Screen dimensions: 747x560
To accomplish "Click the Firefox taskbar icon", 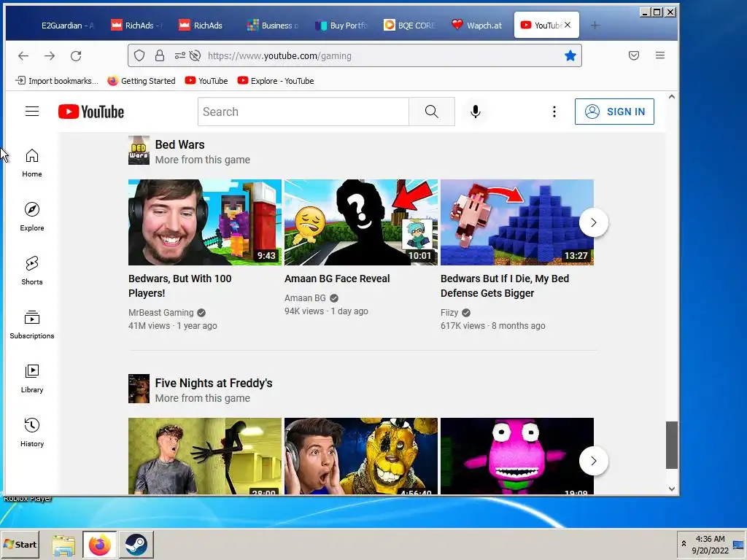I will 99,544.
